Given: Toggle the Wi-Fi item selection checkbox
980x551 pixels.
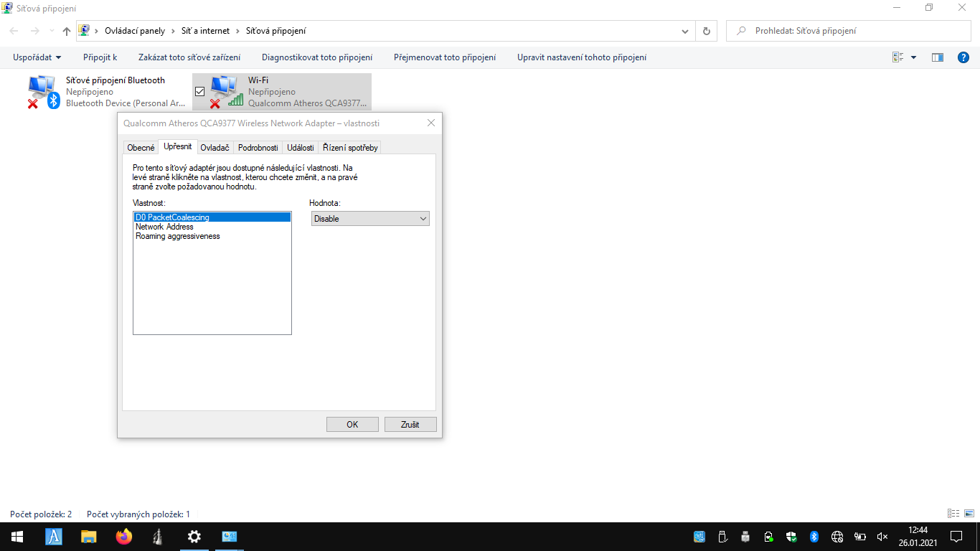Looking at the screenshot, I should pyautogui.click(x=199, y=92).
